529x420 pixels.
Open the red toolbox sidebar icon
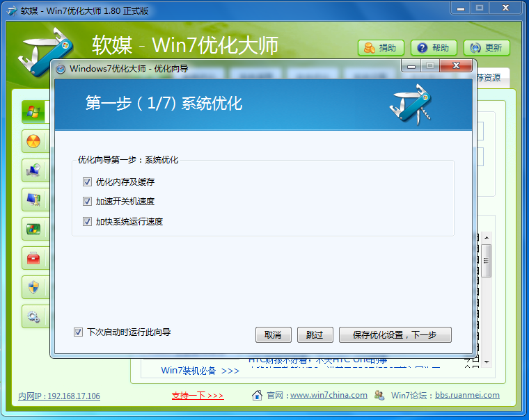coord(33,258)
